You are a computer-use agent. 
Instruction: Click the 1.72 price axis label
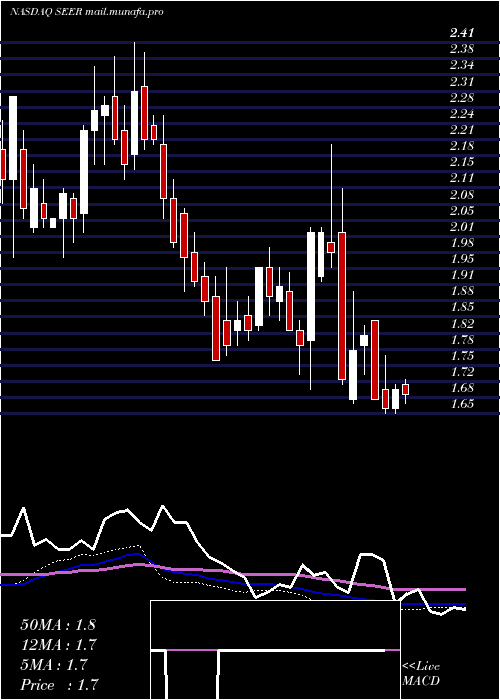462,371
